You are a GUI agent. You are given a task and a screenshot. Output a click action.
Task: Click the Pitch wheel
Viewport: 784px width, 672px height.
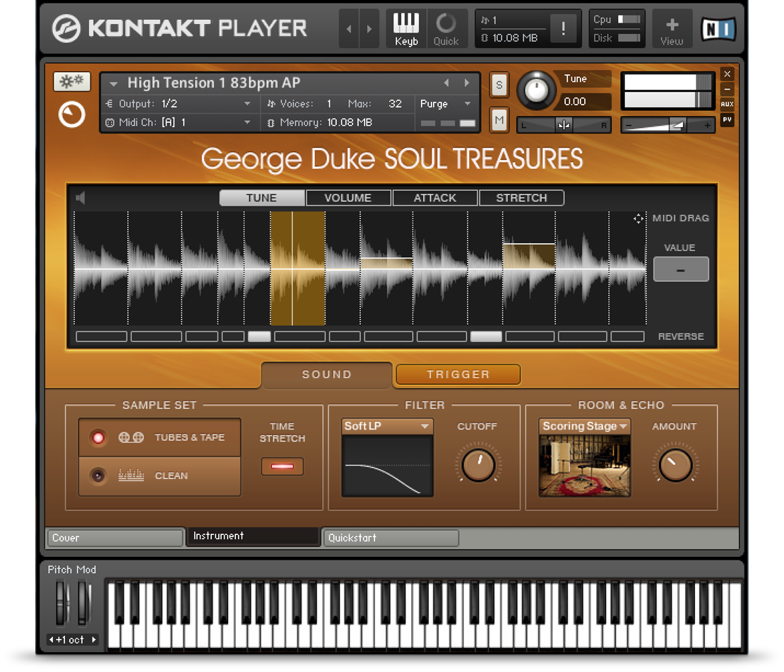tap(62, 603)
